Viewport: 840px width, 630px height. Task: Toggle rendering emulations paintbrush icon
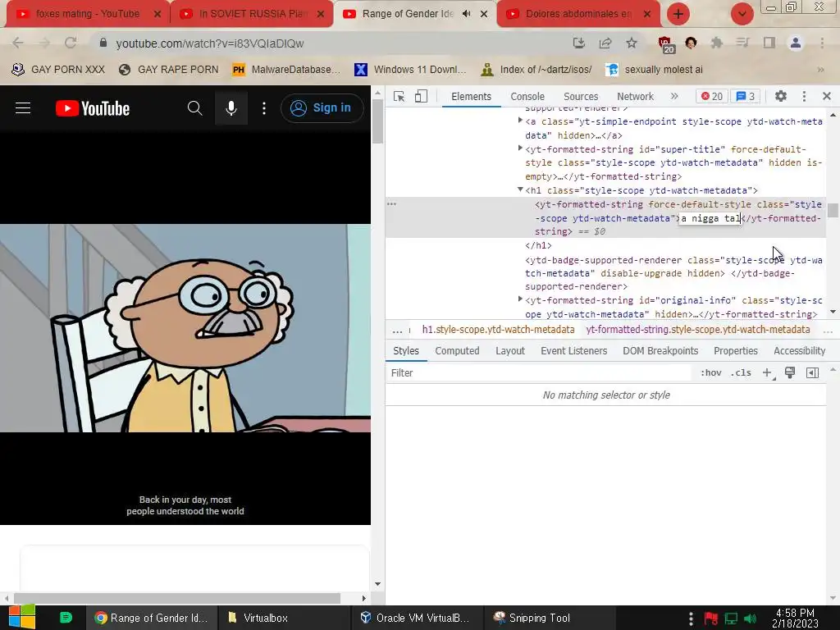[x=790, y=373]
